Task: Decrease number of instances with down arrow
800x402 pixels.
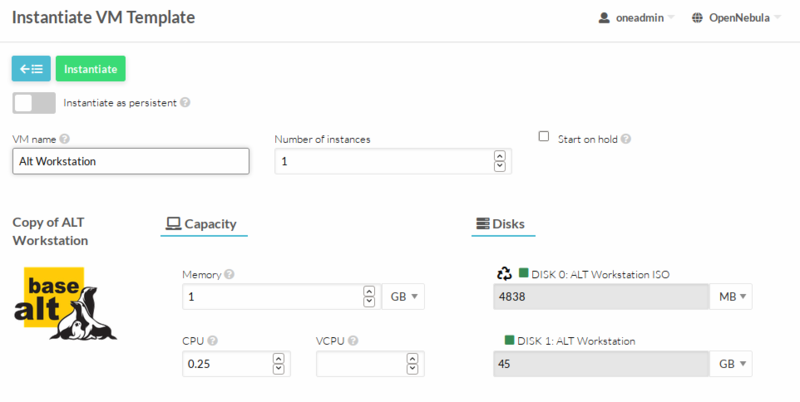Action: tap(499, 166)
